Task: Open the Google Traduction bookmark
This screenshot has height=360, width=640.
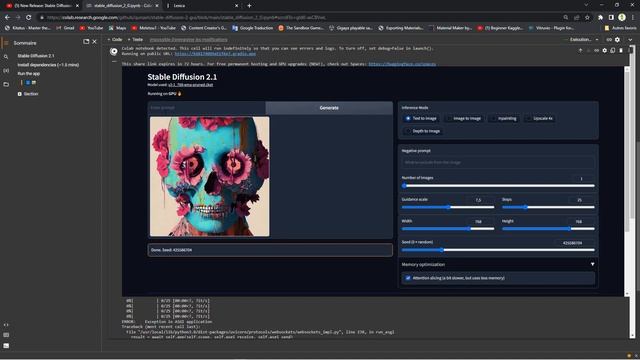Action: click(x=252, y=28)
